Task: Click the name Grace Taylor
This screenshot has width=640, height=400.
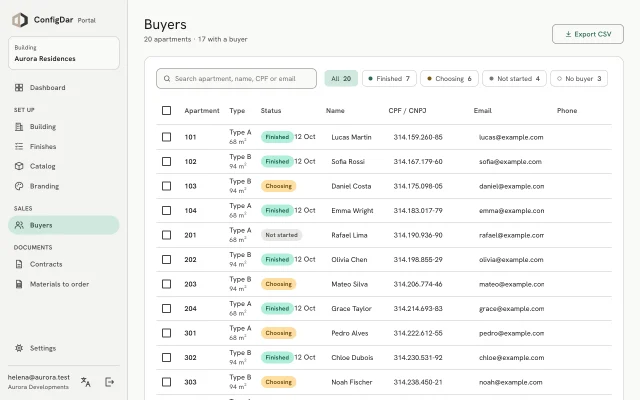Action: [x=351, y=309]
